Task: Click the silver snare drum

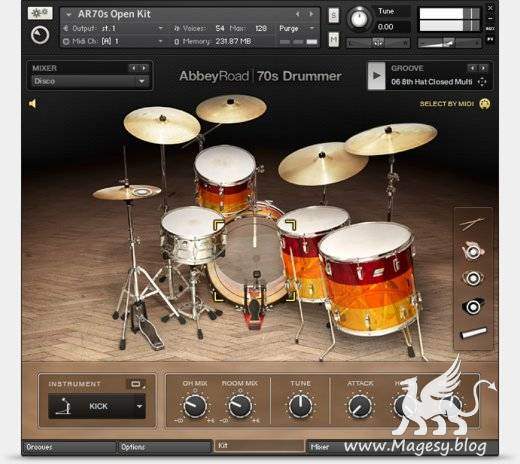Action: point(193,235)
